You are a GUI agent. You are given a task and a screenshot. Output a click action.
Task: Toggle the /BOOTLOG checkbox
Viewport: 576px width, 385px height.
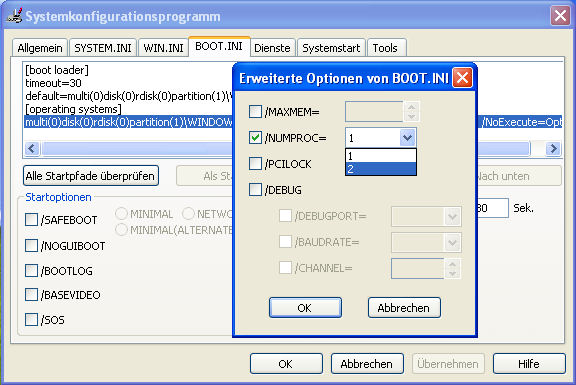click(x=32, y=271)
